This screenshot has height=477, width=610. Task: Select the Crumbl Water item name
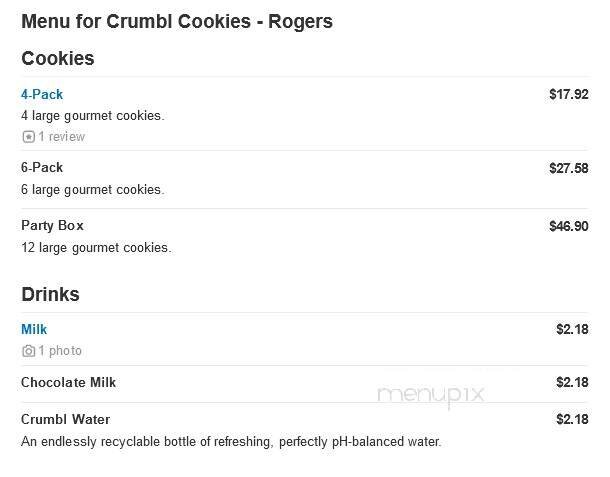pos(65,420)
